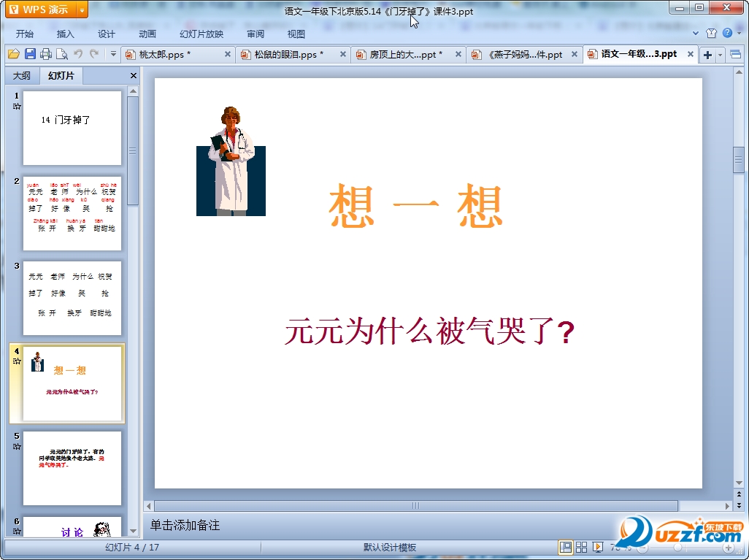Viewport: 749px width, 560px height.
Task: Go to previous slide using double-up arrow
Action: (x=739, y=494)
